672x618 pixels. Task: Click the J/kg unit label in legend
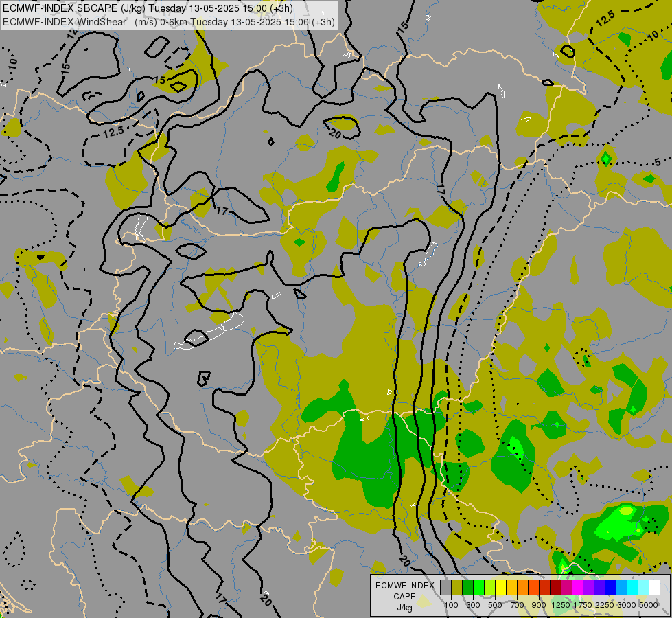tap(404, 608)
